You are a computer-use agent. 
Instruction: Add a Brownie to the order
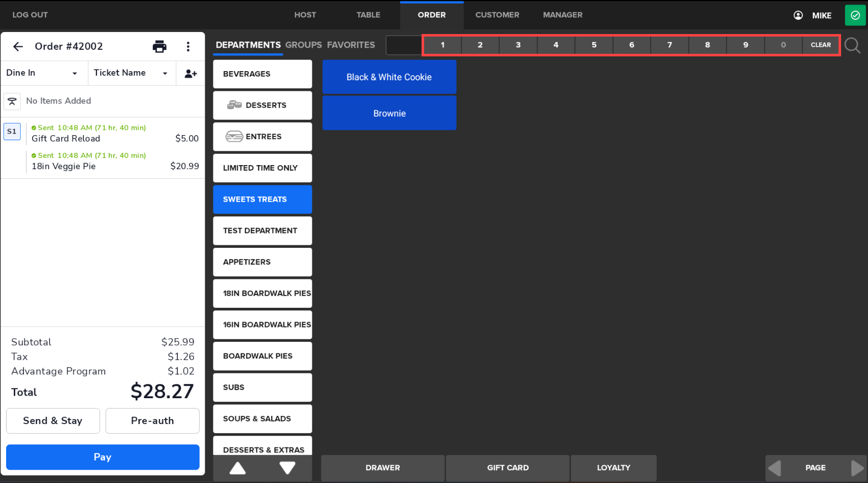pyautogui.click(x=390, y=113)
